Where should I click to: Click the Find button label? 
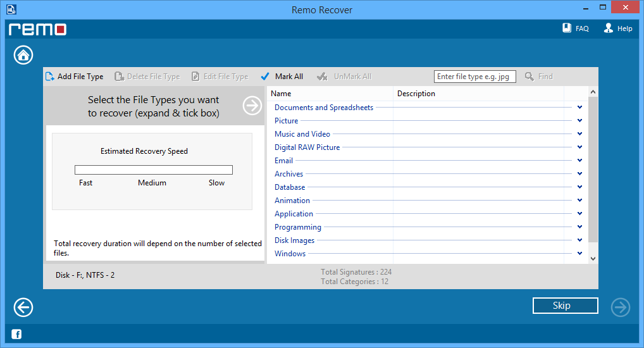tap(545, 77)
